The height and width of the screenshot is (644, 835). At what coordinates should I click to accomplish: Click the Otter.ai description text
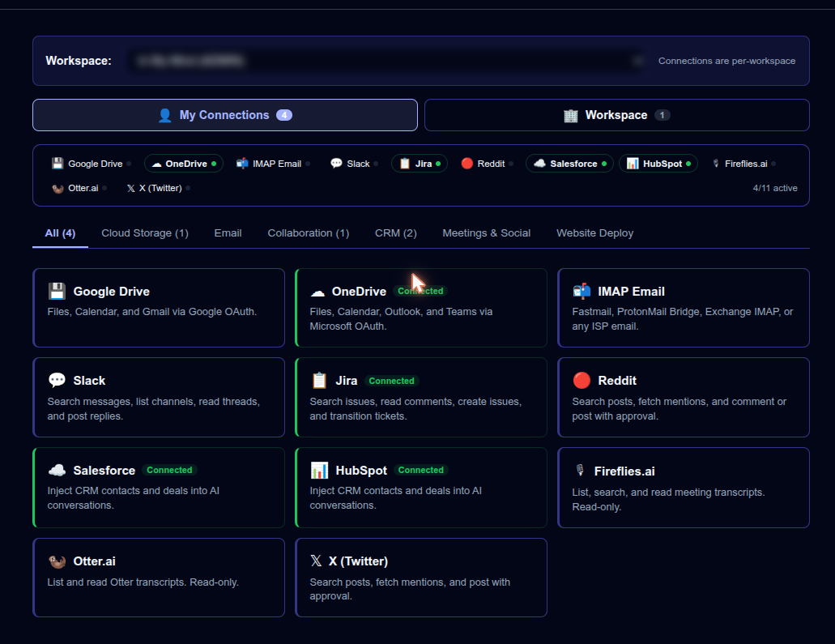pyautogui.click(x=143, y=582)
